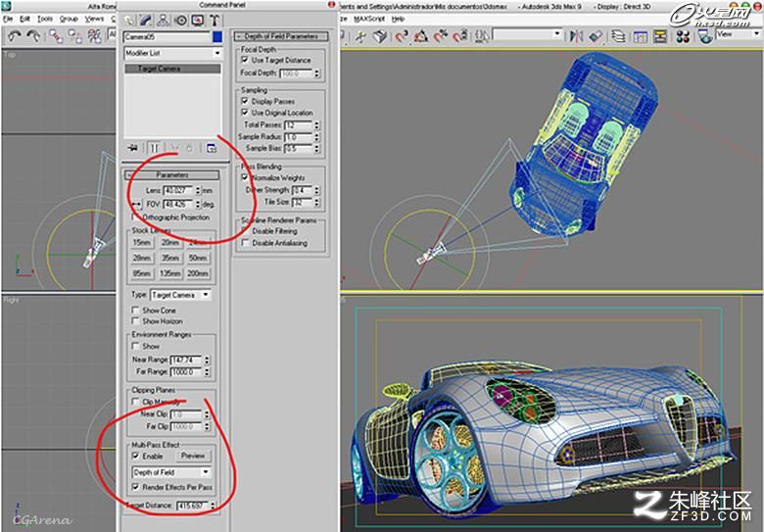The image size is (764, 532).
Task: Toggle Multi-Pass Effect Enable checkbox
Action: (x=135, y=456)
